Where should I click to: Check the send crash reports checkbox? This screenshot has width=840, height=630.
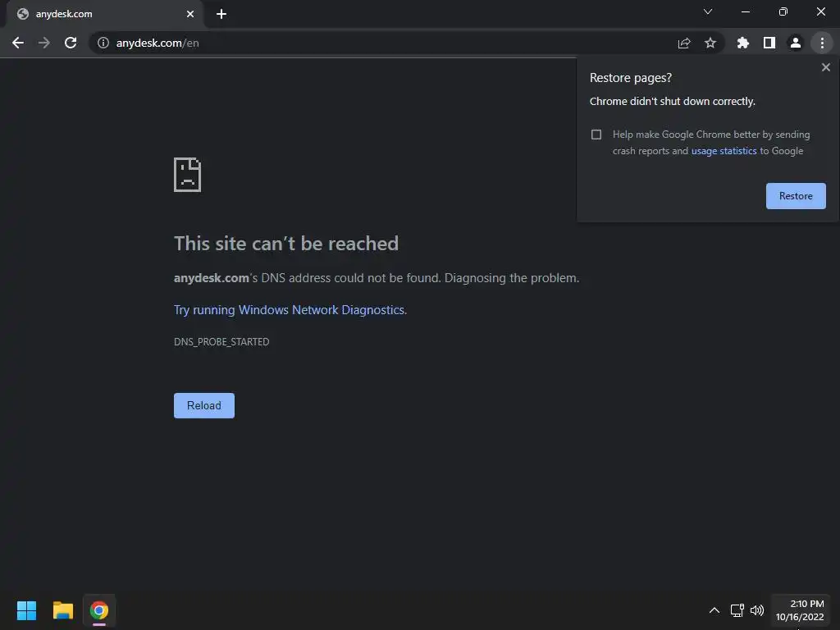coord(596,135)
